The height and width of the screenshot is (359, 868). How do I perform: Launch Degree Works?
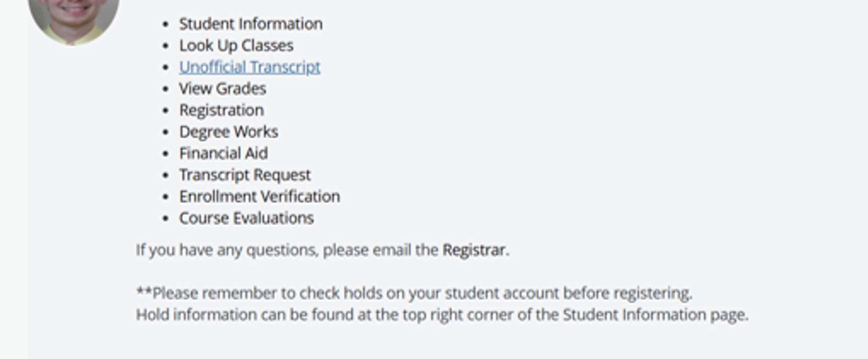click(228, 132)
